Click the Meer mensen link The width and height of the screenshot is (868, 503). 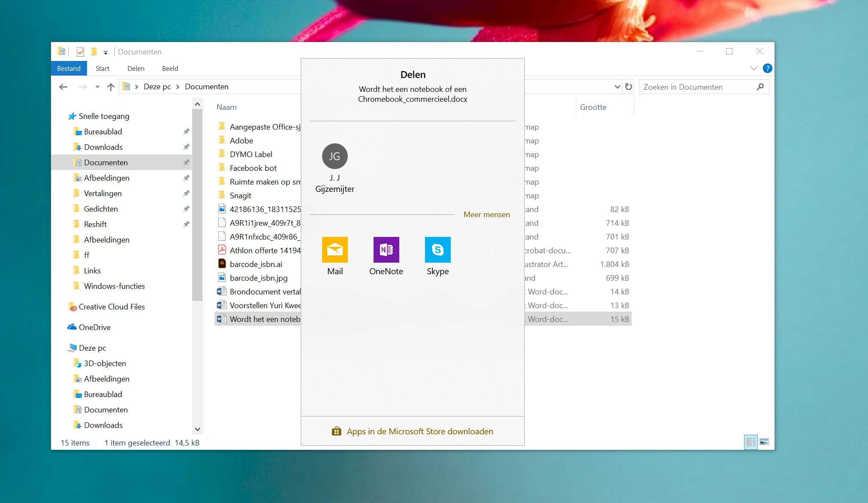click(486, 215)
